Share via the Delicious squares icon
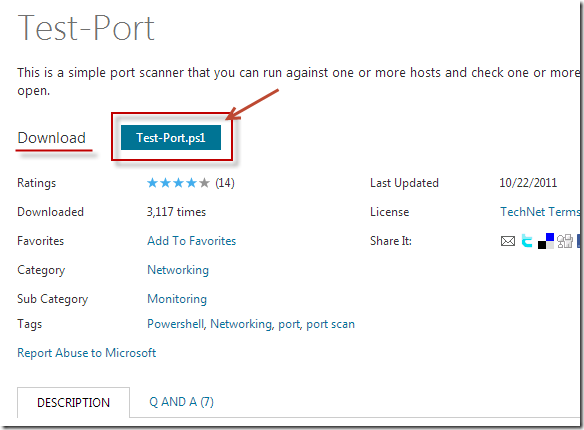The height and width of the screenshot is (430, 584). [x=546, y=241]
